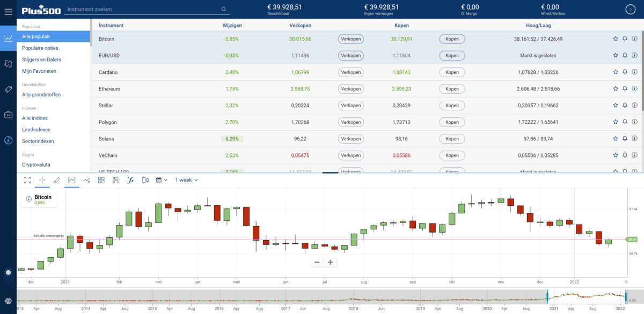
Task: Open the dollar funds sidebar icon
Action: tap(8, 140)
